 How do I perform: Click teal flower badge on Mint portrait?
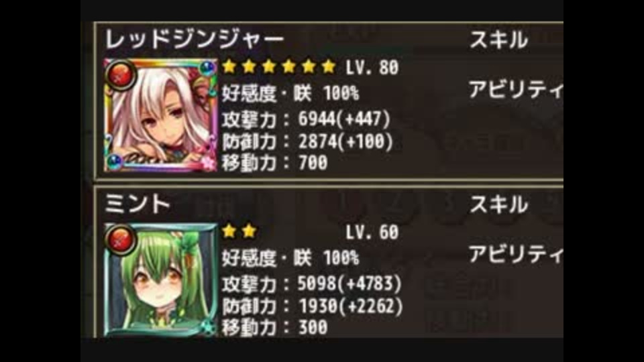click(209, 328)
